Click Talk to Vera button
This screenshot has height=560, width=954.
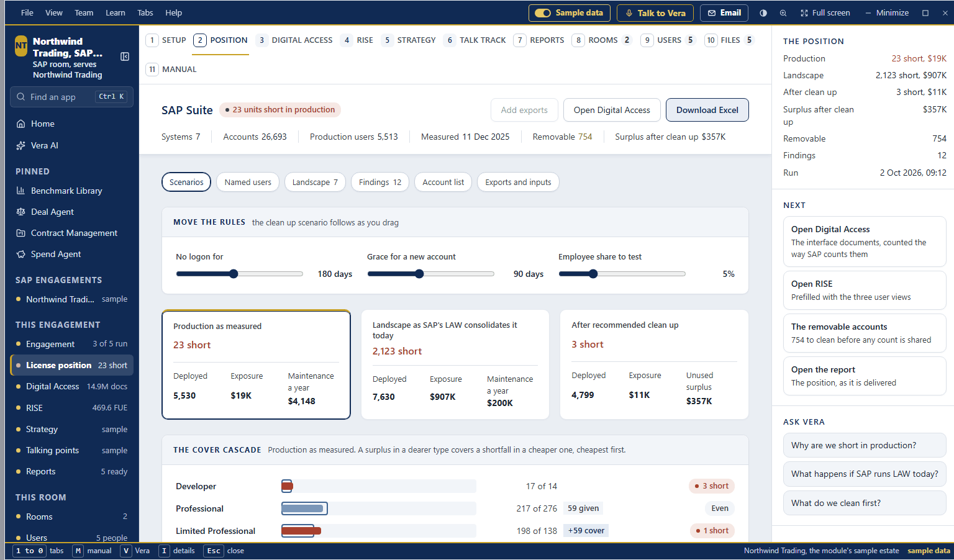tap(655, 13)
